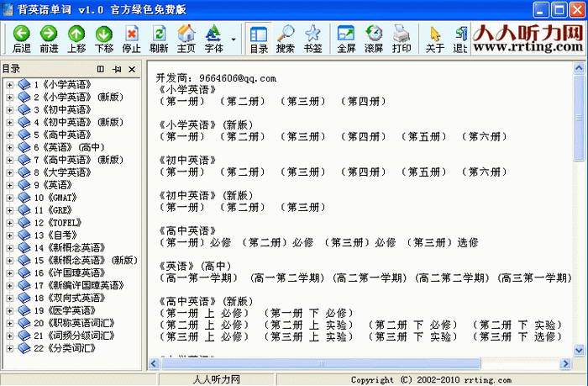Click the vertical scrollbar down arrow

tap(579, 350)
